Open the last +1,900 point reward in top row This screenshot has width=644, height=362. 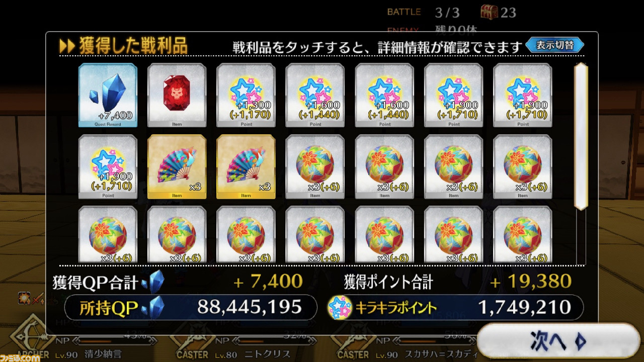click(523, 96)
